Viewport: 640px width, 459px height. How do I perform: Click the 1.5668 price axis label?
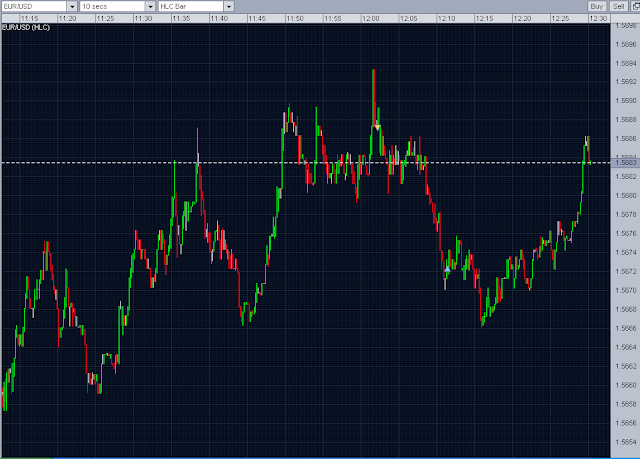[x=626, y=309]
